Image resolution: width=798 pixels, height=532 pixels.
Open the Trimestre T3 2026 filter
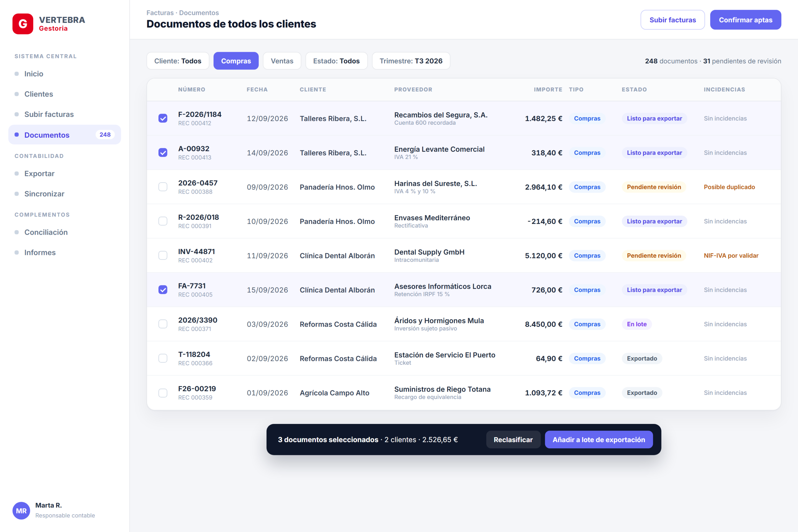411,61
